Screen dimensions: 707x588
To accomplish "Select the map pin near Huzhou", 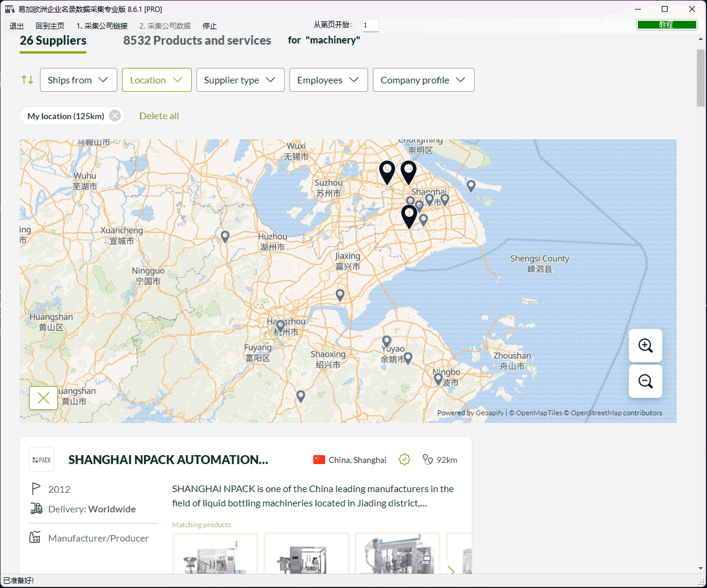I will pos(225,237).
